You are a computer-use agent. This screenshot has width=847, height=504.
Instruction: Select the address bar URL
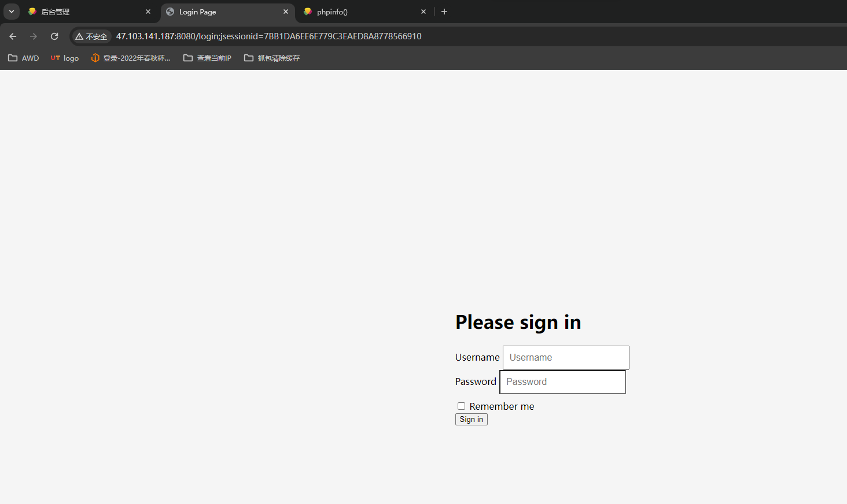click(x=269, y=36)
